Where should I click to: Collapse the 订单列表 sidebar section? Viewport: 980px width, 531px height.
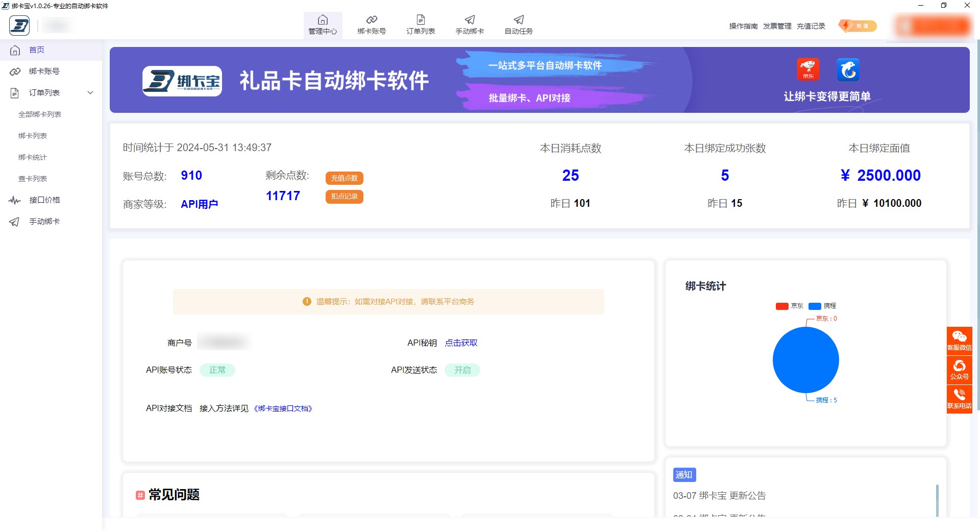90,92
